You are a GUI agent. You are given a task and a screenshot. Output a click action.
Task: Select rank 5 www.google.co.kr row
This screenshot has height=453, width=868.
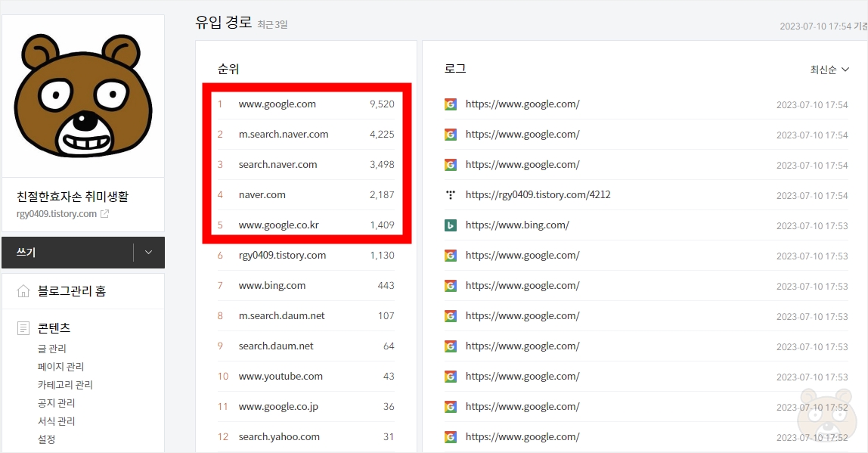point(305,225)
